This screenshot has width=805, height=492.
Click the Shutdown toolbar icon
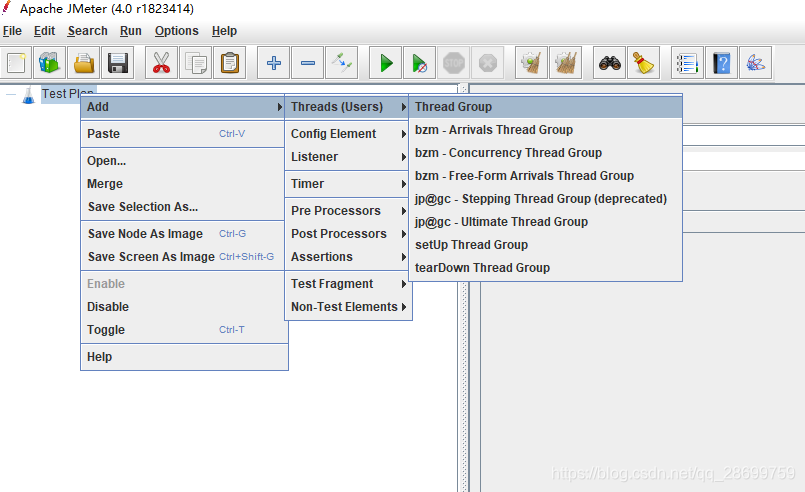click(x=487, y=63)
